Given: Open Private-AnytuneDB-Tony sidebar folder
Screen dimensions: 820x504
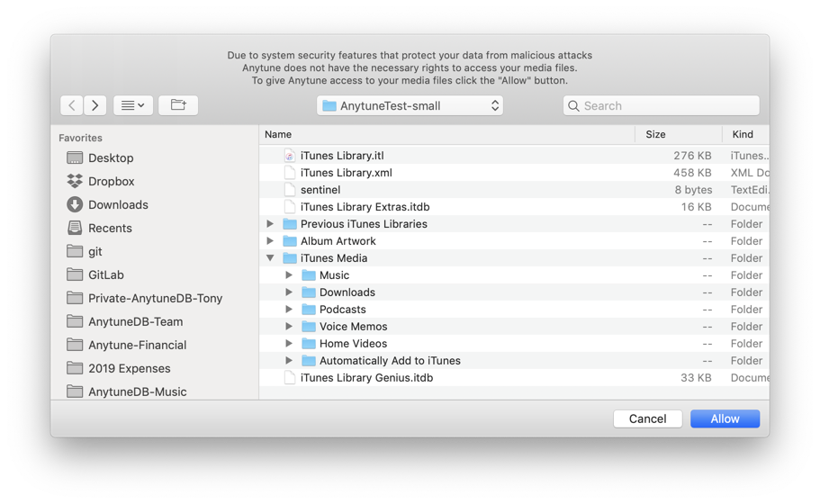Looking at the screenshot, I should [156, 299].
